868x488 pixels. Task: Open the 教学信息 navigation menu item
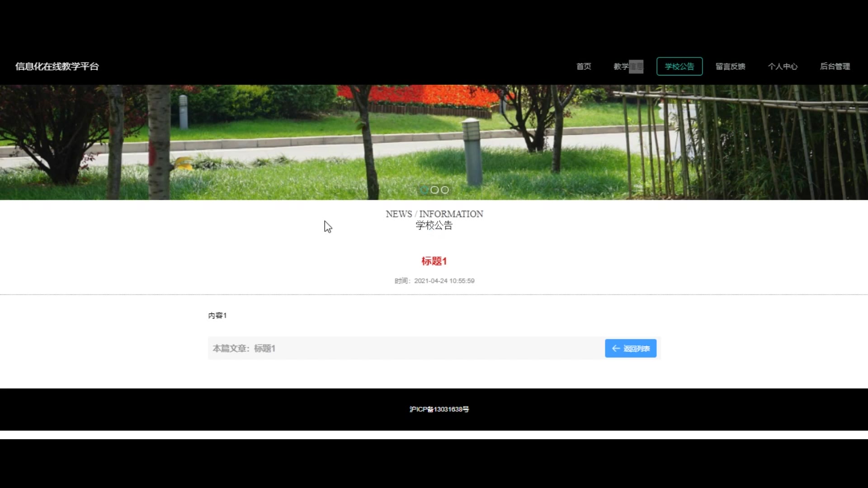click(x=628, y=66)
